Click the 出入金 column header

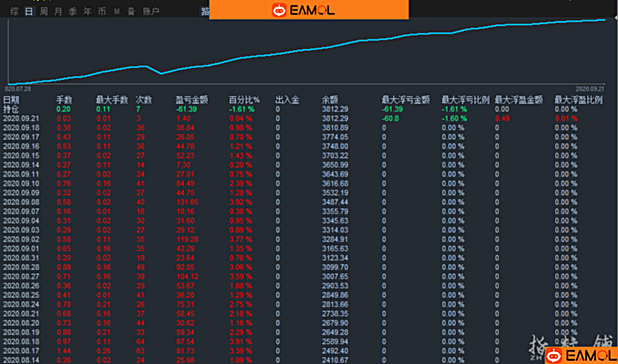click(x=287, y=100)
